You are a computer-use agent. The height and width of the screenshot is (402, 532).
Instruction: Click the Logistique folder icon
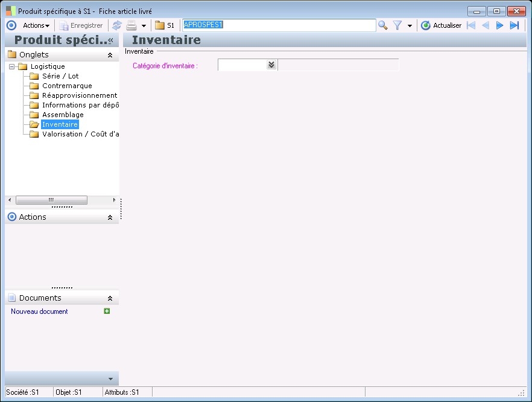(x=23, y=66)
